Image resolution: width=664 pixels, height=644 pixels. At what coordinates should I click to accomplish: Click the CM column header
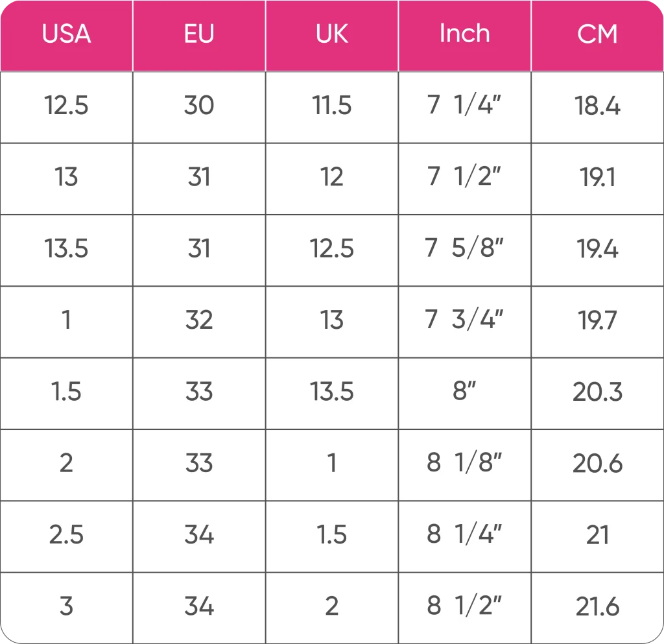click(597, 34)
